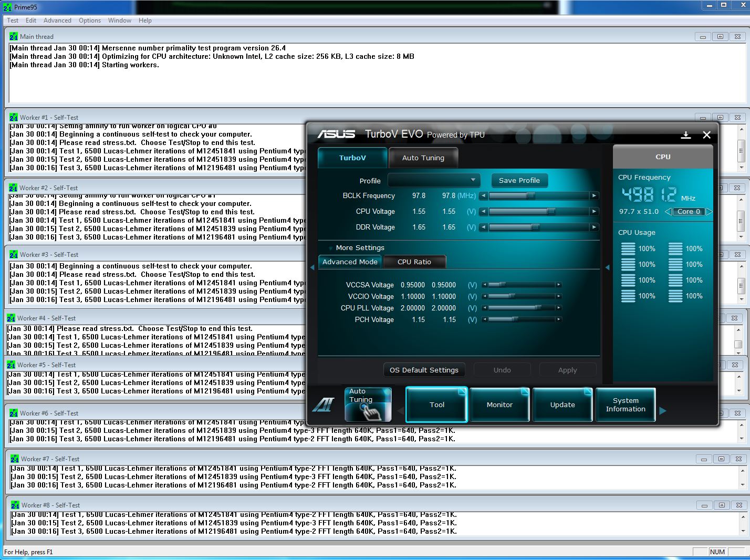Minimize the Worker #7 child window

tap(704, 459)
